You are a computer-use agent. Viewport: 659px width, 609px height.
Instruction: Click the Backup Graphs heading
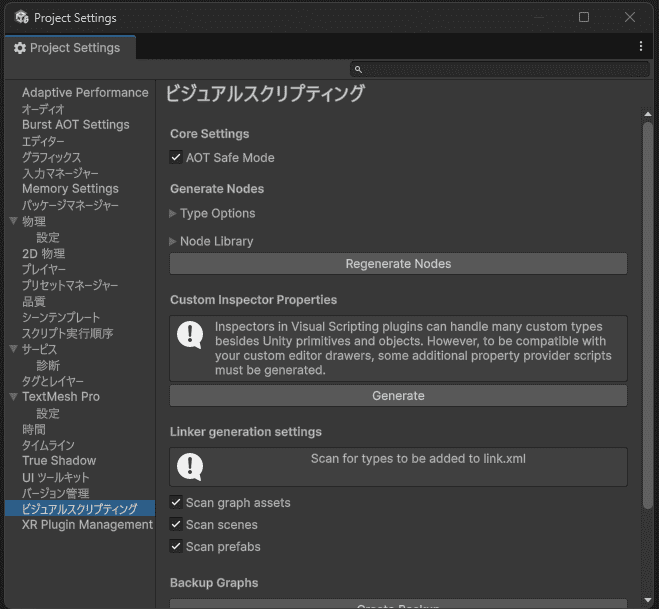pyautogui.click(x=214, y=583)
